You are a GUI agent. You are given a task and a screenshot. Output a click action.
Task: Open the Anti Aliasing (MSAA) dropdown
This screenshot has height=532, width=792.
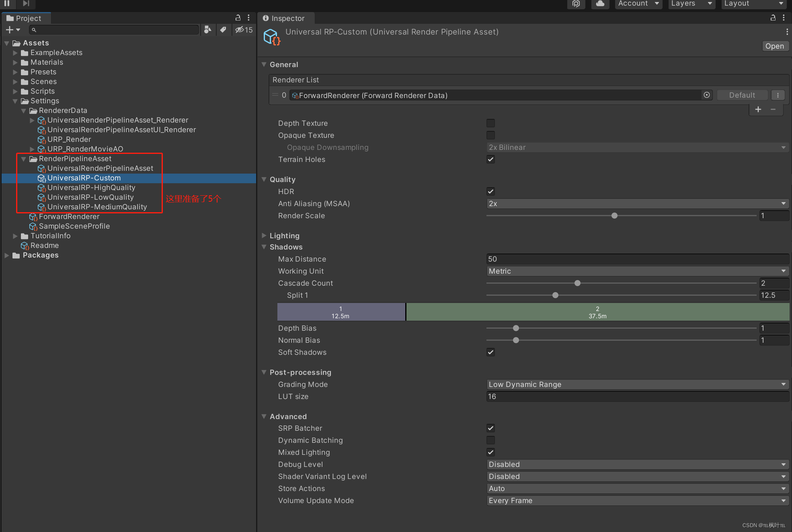coord(637,204)
